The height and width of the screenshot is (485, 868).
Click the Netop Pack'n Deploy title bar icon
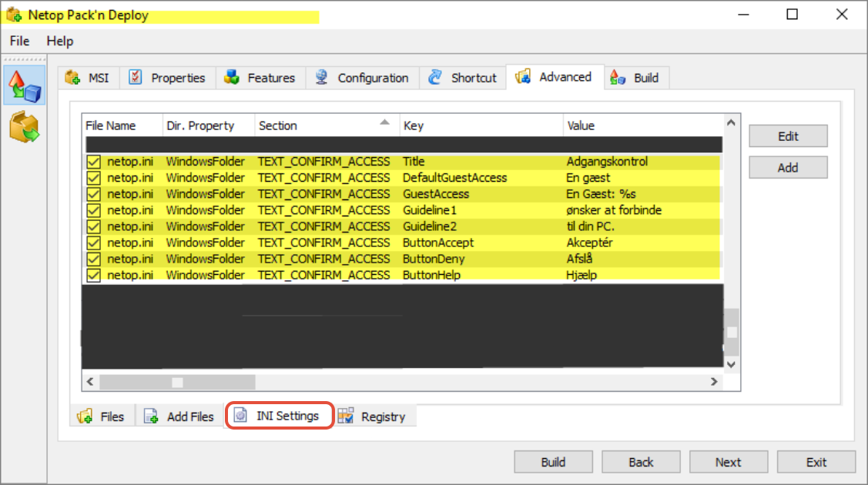[x=14, y=15]
